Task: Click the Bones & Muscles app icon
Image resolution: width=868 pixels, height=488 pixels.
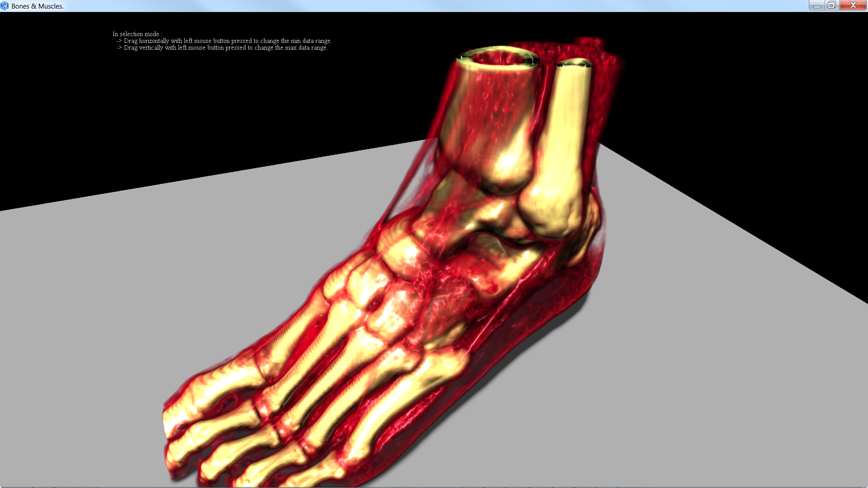Action: click(5, 6)
